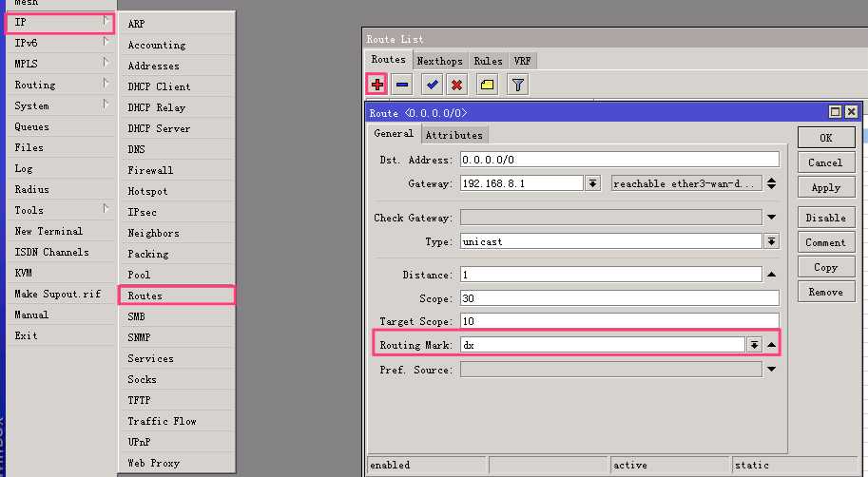Open DNS settings

[177, 149]
